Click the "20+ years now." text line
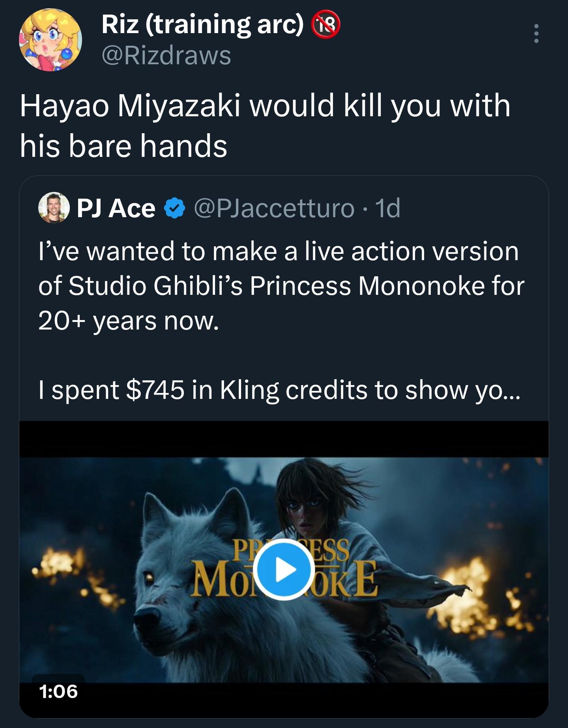568x728 pixels. [x=129, y=321]
